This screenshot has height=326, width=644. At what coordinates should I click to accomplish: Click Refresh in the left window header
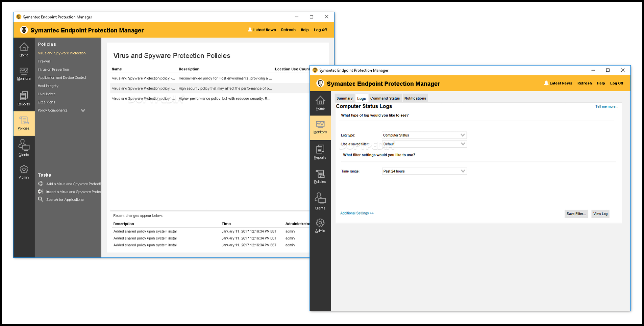point(288,30)
